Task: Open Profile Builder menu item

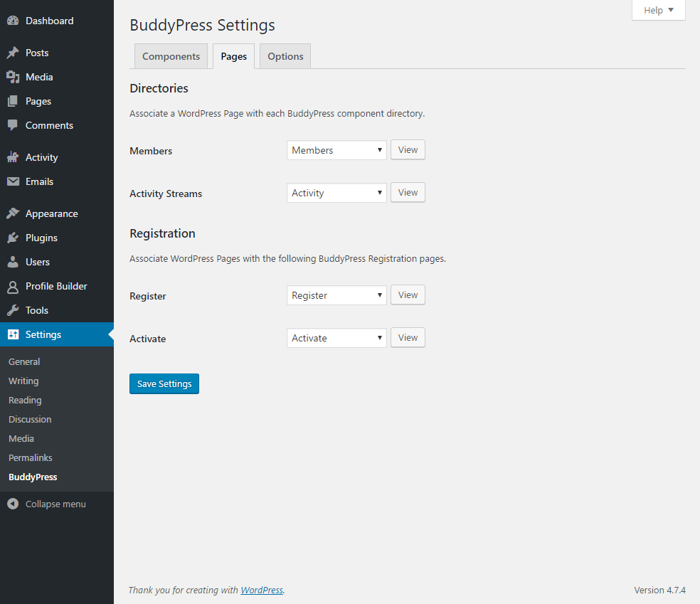Action: tap(57, 286)
